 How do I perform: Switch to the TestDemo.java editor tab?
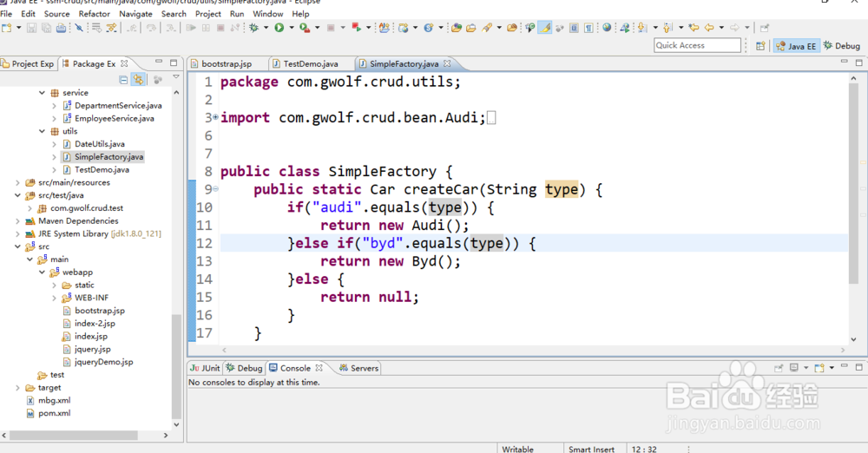[311, 63]
